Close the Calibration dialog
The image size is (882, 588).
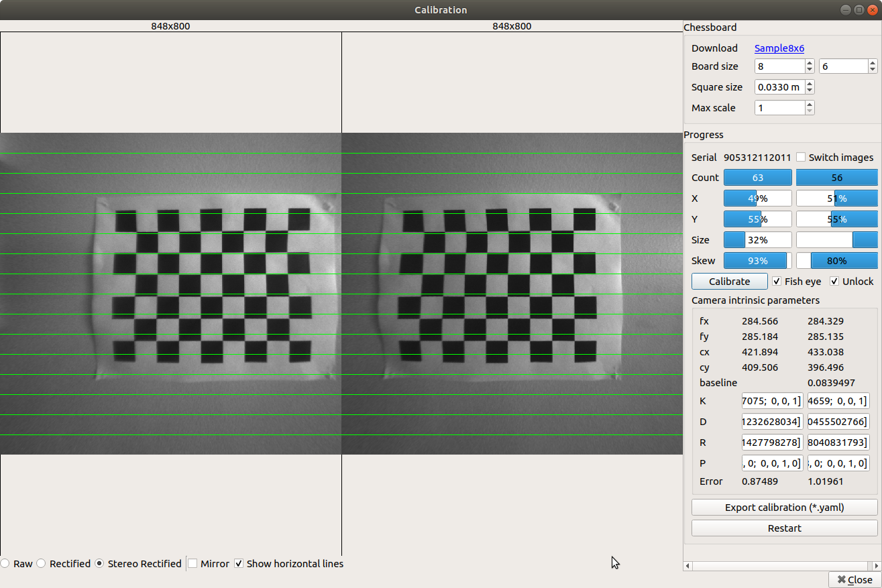coord(855,580)
